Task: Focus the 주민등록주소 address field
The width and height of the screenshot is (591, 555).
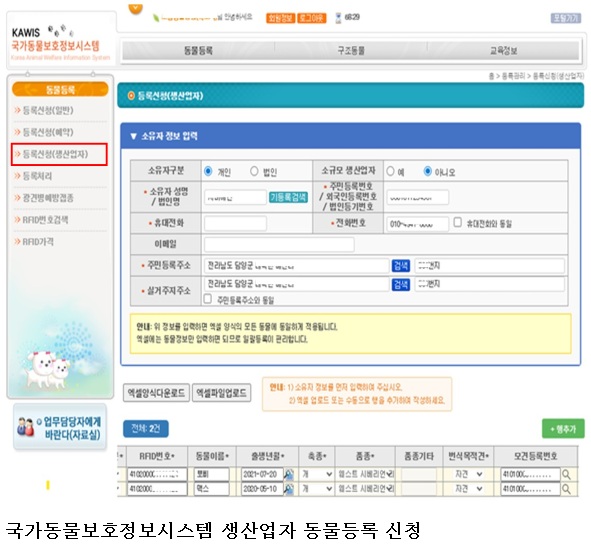Action: point(297,266)
